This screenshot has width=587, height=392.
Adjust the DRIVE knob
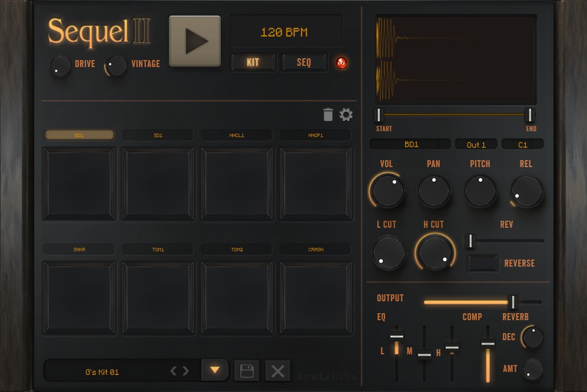(61, 65)
